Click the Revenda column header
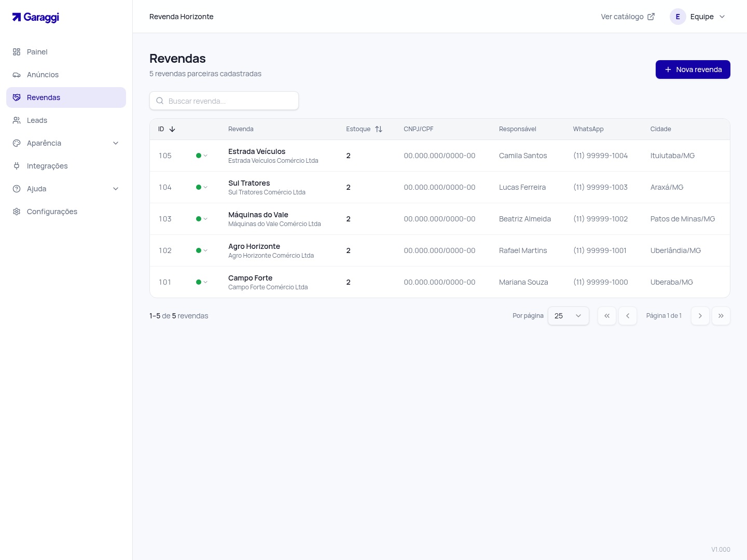 [241, 129]
